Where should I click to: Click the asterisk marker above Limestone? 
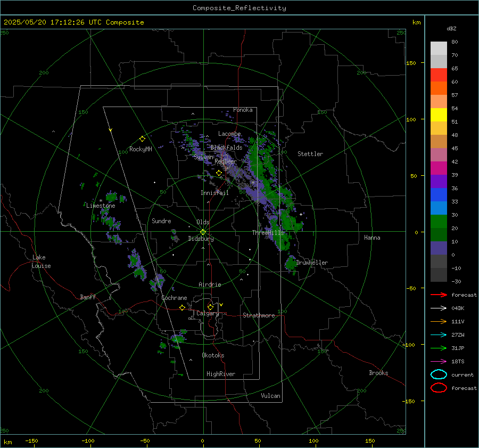point(101,201)
